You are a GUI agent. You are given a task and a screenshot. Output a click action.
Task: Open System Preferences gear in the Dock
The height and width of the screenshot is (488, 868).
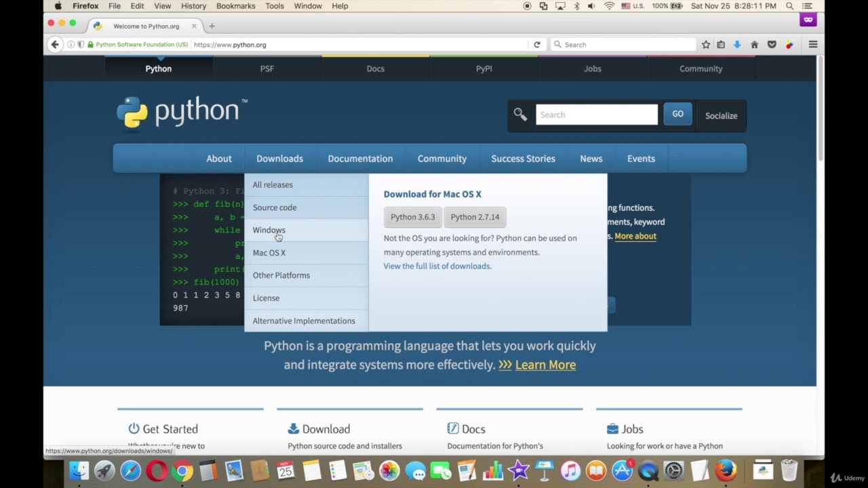pos(673,470)
